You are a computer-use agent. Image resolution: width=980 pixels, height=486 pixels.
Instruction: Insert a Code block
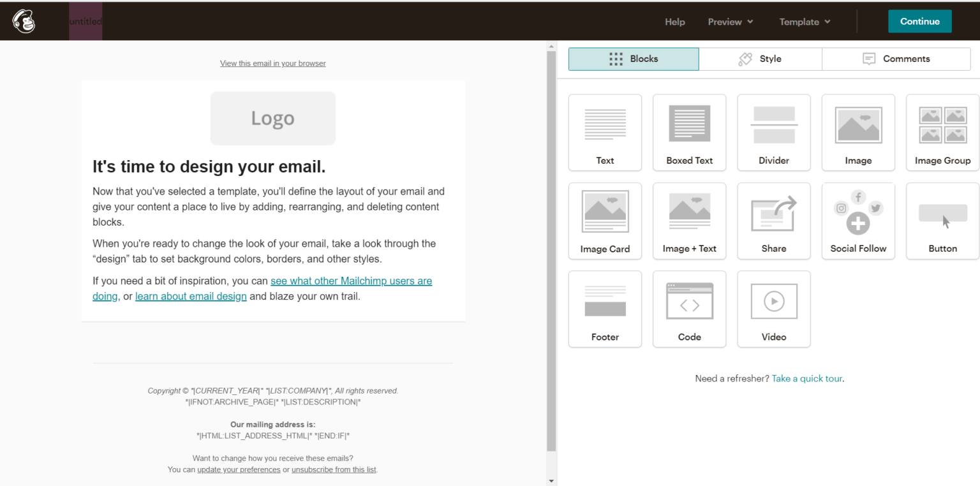[x=689, y=309]
